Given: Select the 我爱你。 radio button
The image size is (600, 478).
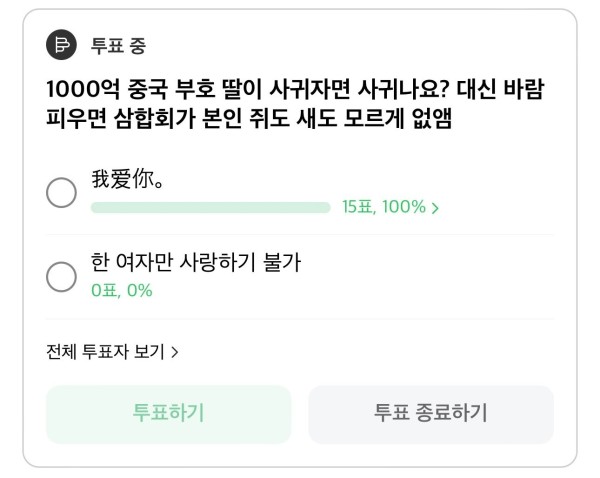Looking at the screenshot, I should click(x=61, y=193).
